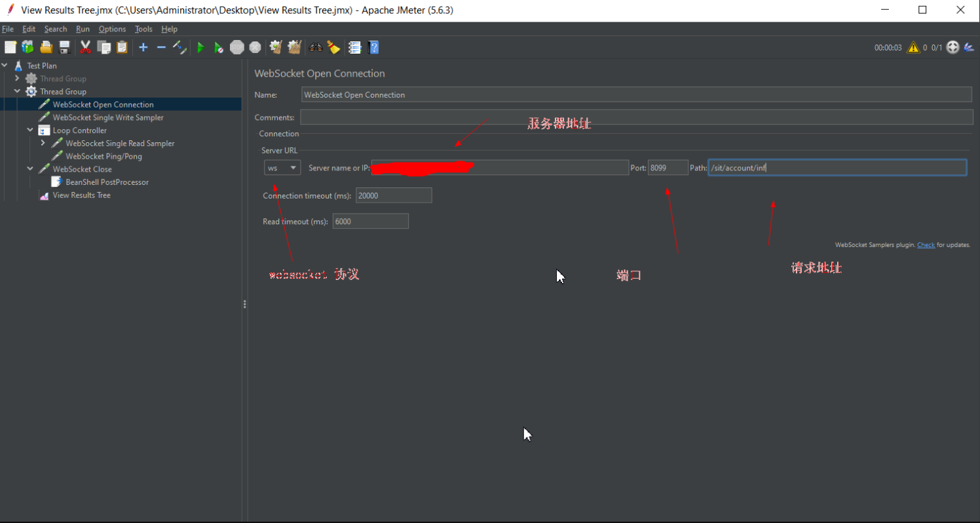The image size is (980, 523).
Task: Open the Options menu
Action: pos(112,29)
